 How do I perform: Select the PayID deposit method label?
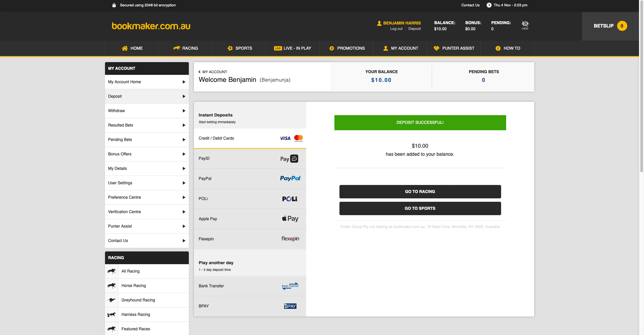pos(204,158)
